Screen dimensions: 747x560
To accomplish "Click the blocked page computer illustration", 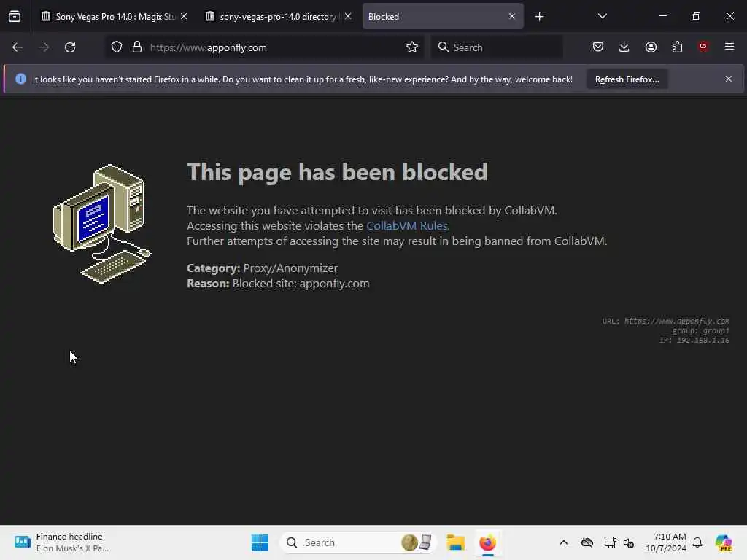I will (102, 223).
